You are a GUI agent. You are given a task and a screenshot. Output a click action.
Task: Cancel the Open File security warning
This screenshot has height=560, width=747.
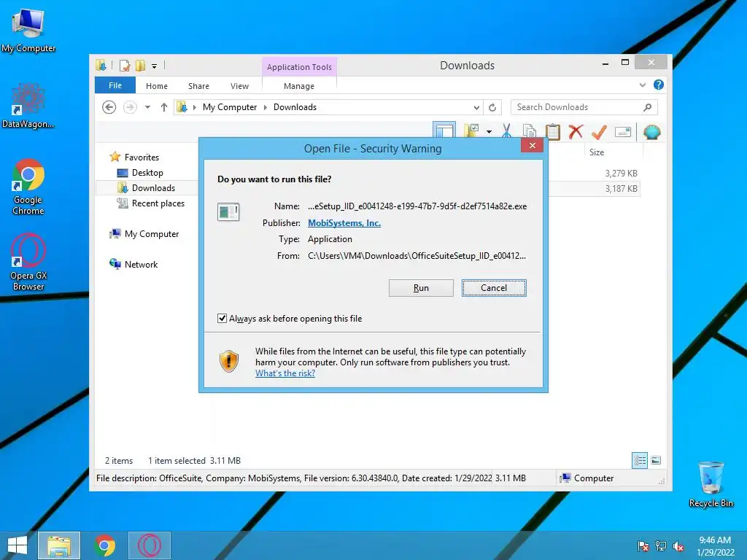[494, 287]
